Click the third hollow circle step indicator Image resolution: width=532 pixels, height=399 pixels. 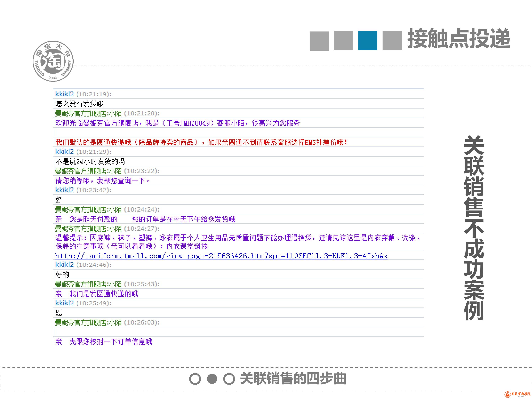[x=229, y=379]
